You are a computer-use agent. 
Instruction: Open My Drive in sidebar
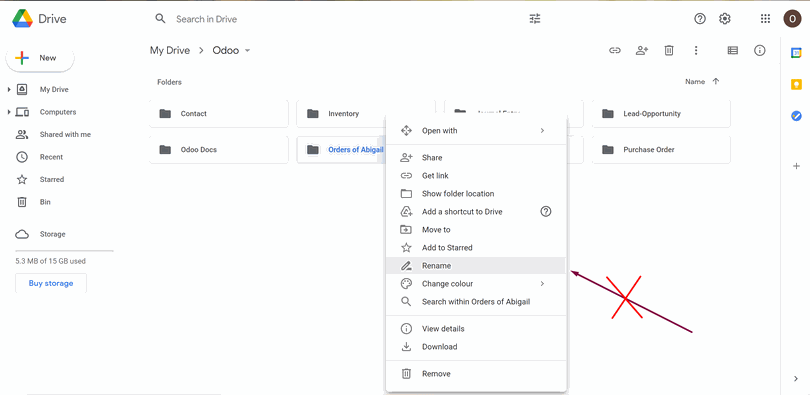(x=54, y=90)
